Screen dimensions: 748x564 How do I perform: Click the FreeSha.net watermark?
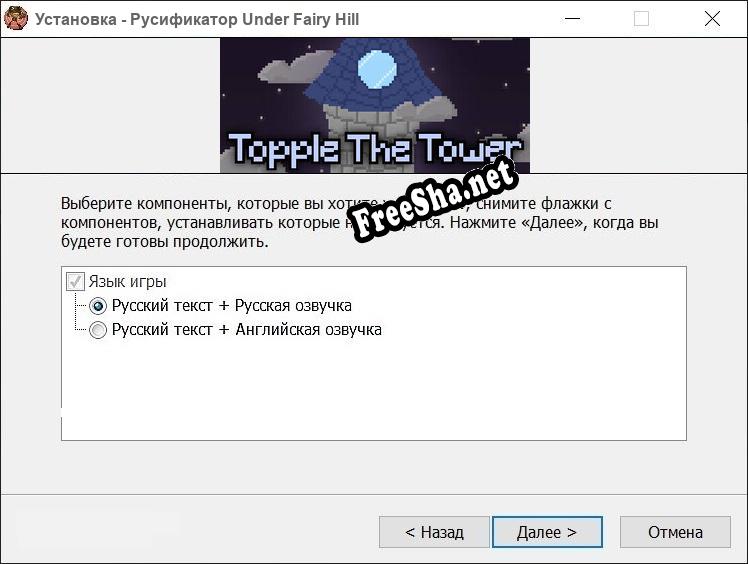point(434,198)
